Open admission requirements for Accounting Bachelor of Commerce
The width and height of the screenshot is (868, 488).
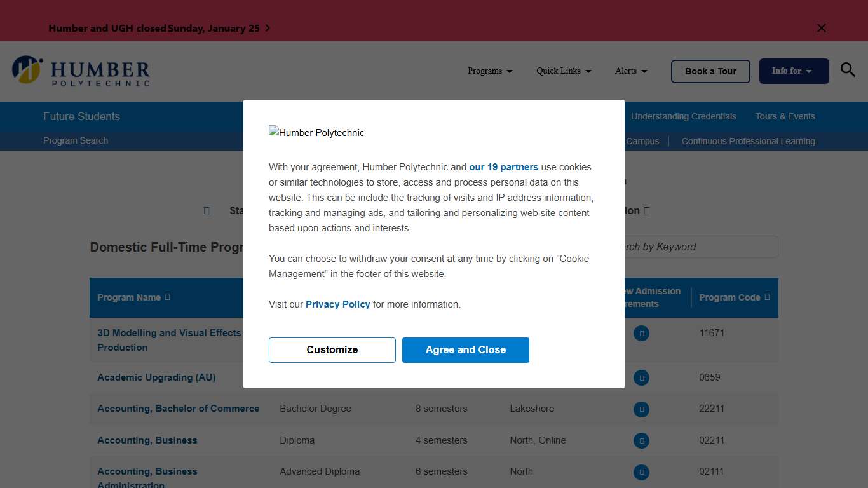[641, 409]
